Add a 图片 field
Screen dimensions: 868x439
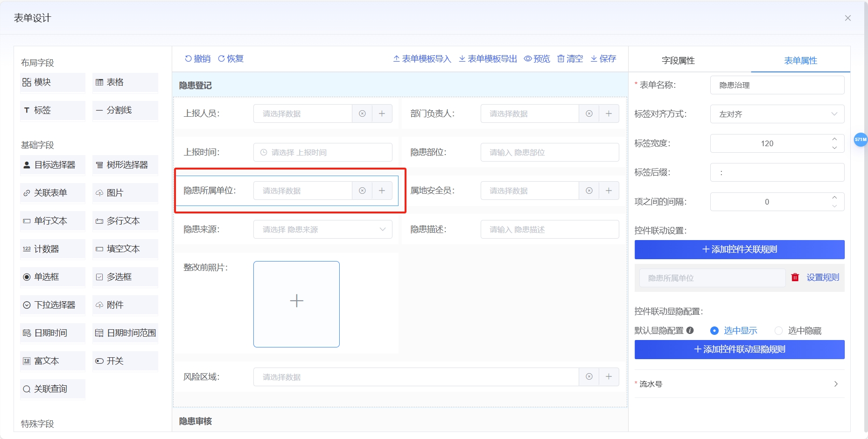coord(125,193)
